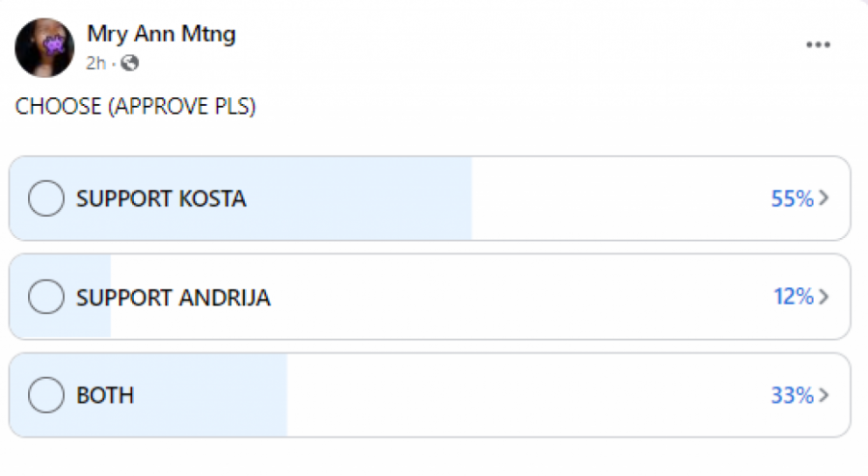Viewport: 868px width, 476px height.
Task: Click the BOTH option label
Action: [105, 395]
